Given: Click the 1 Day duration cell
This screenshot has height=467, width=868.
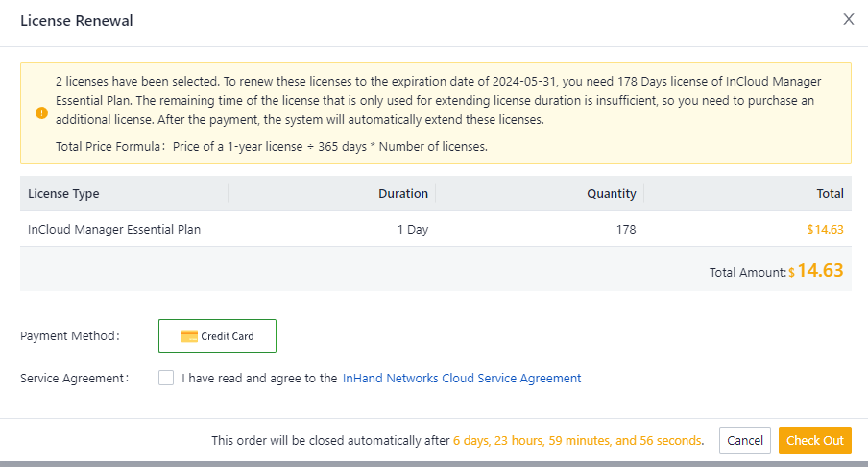Looking at the screenshot, I should tap(412, 230).
